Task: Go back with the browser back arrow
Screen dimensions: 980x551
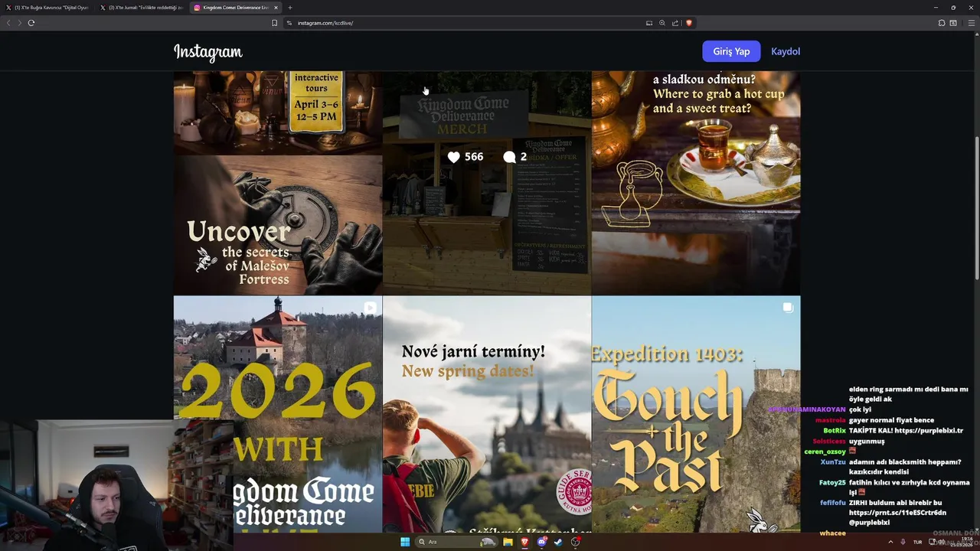Action: (x=8, y=23)
